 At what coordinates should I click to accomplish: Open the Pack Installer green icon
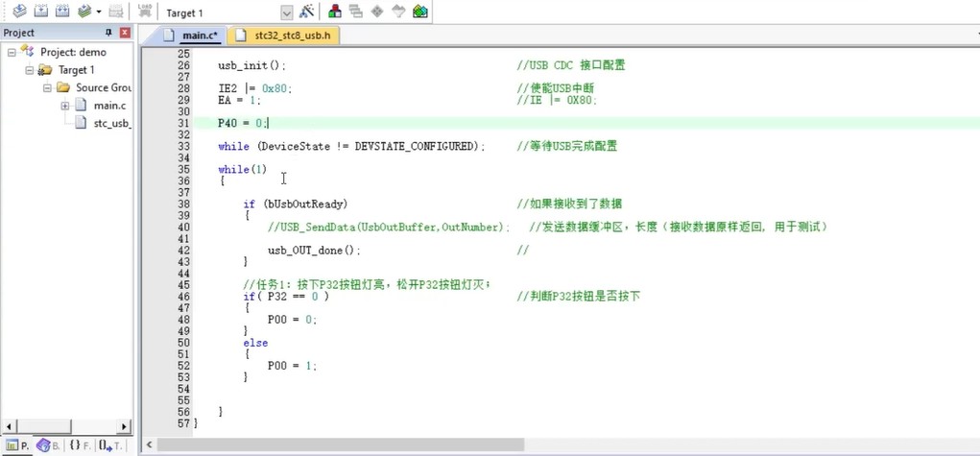pyautogui.click(x=420, y=11)
